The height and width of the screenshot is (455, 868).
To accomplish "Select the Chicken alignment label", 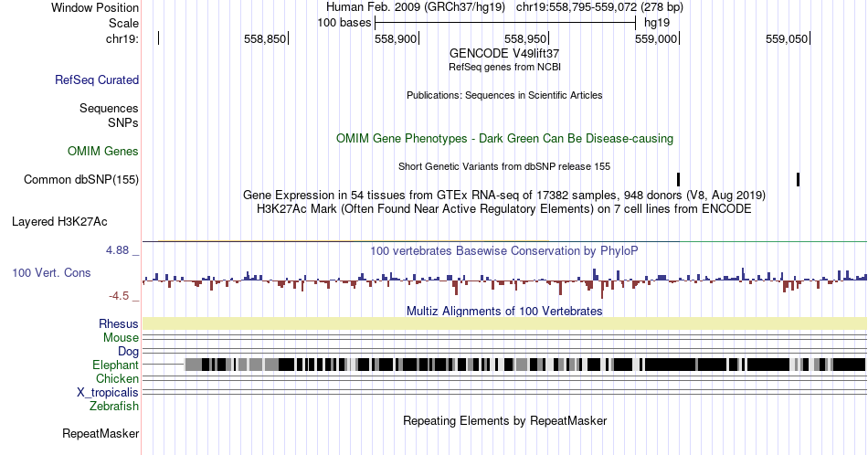I will [117, 378].
